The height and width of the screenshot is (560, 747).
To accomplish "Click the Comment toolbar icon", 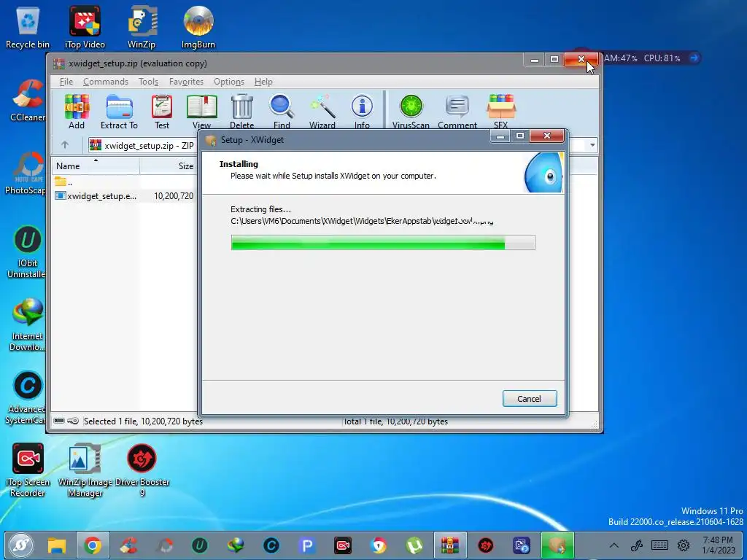I will (457, 112).
